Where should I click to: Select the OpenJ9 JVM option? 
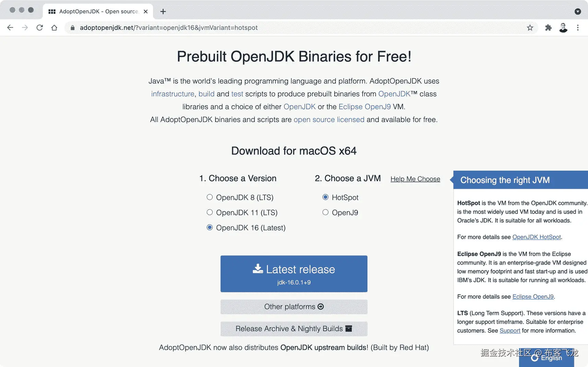pyautogui.click(x=326, y=212)
